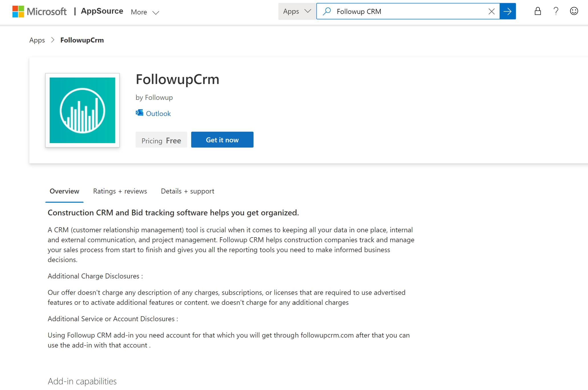This screenshot has width=588, height=390.
Task: Open the Apps search category dropdown
Action: point(297,11)
